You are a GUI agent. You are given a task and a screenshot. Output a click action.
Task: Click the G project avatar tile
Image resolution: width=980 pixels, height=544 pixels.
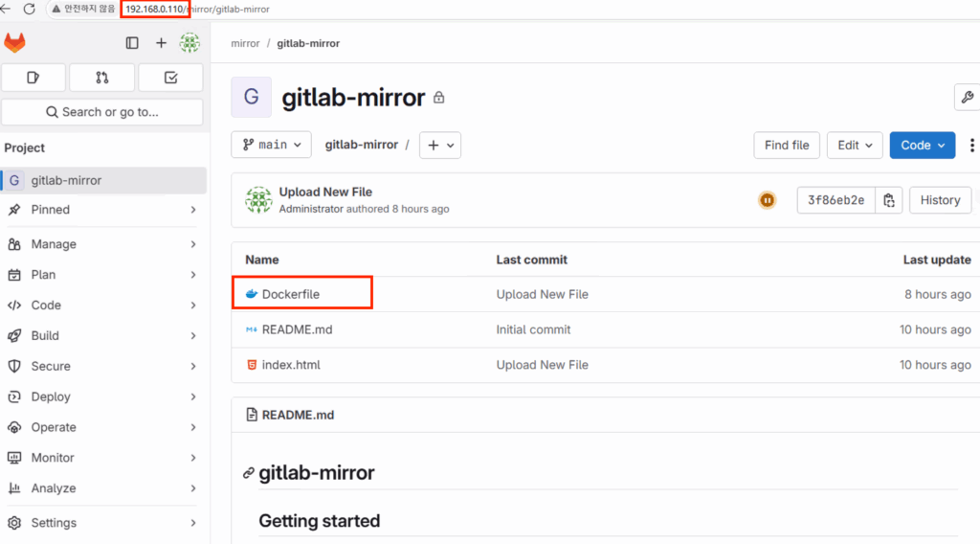point(252,97)
